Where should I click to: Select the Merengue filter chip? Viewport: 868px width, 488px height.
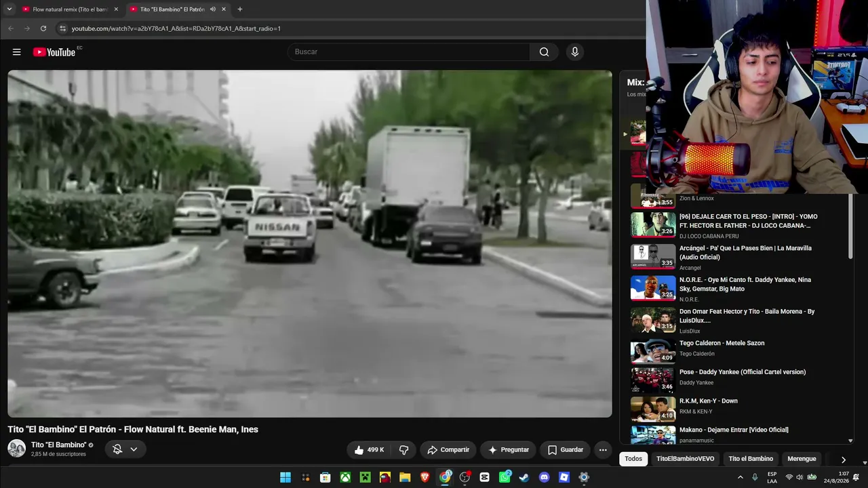pos(802,459)
